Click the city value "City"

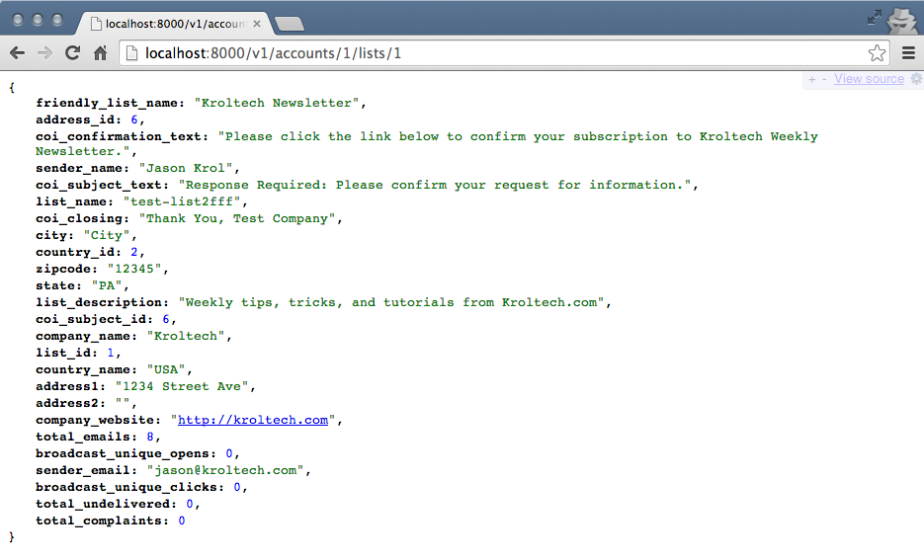[107, 235]
